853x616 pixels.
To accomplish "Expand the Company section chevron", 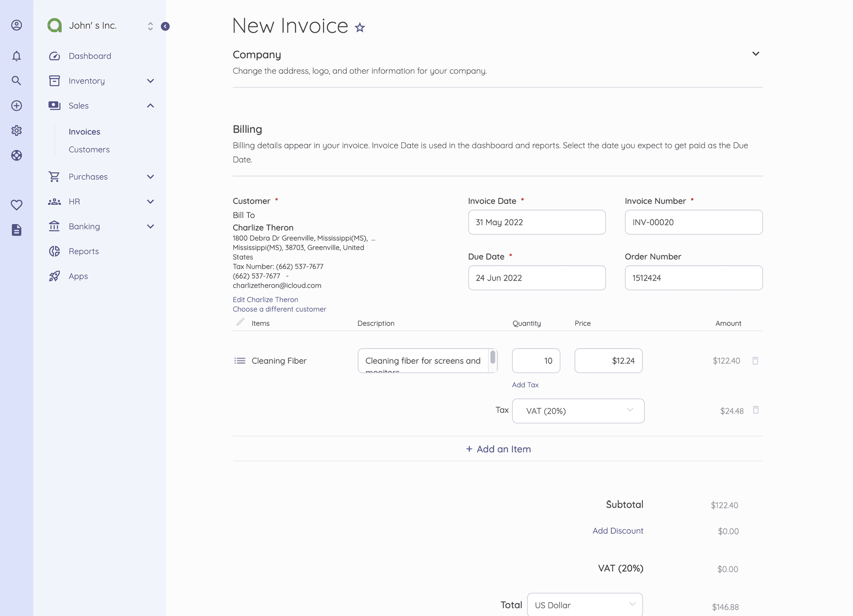I will [755, 54].
